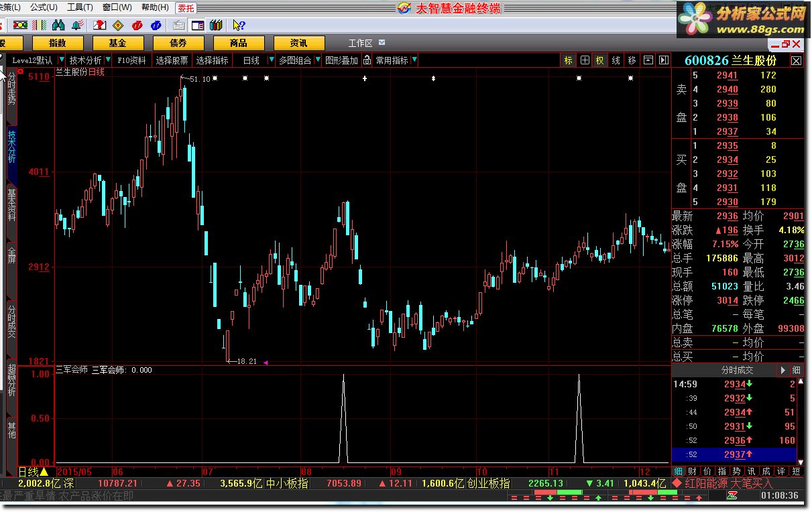Image resolution: width=812 pixels, height=512 pixels.
Task: Toggle the 标 marker button
Action: point(569,60)
